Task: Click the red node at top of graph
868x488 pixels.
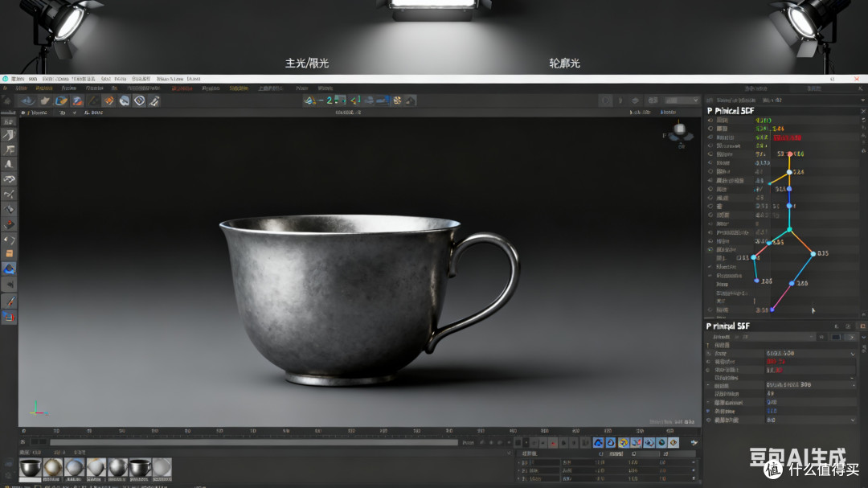Action: pos(790,154)
